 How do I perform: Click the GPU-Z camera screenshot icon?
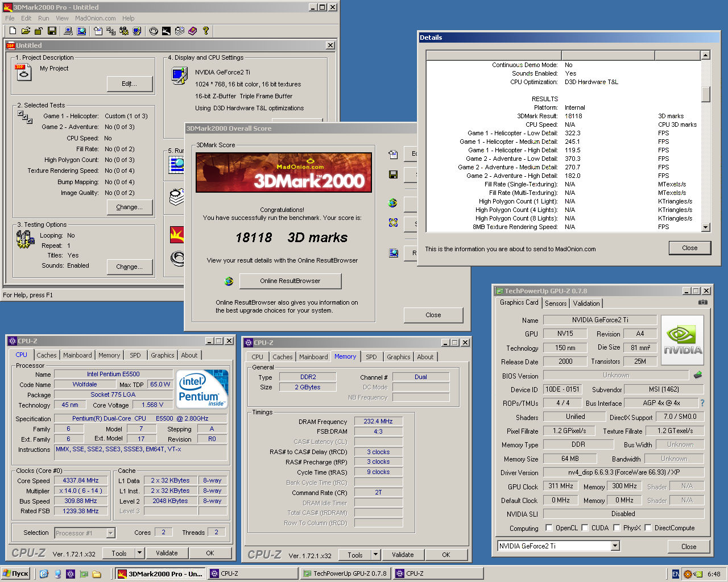[703, 302]
